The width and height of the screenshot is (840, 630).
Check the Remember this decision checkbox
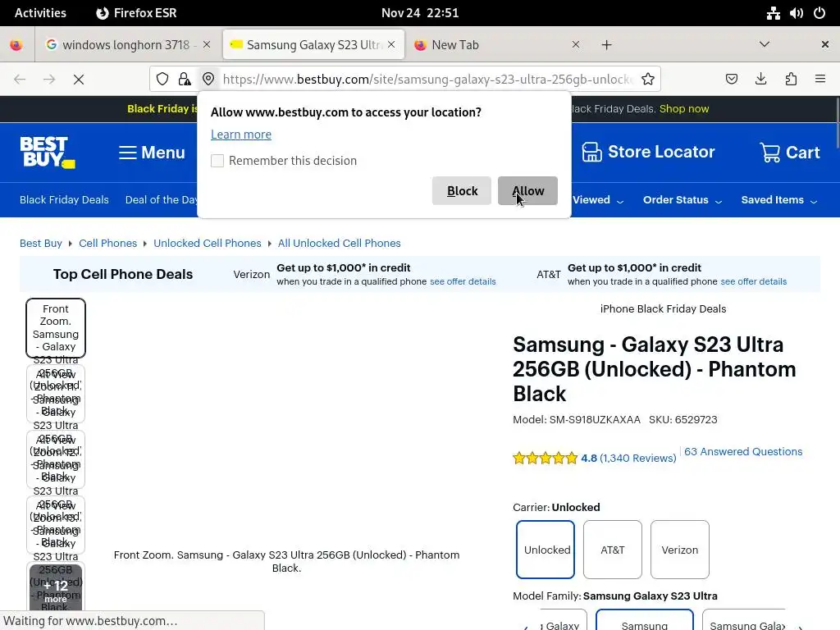[217, 161]
